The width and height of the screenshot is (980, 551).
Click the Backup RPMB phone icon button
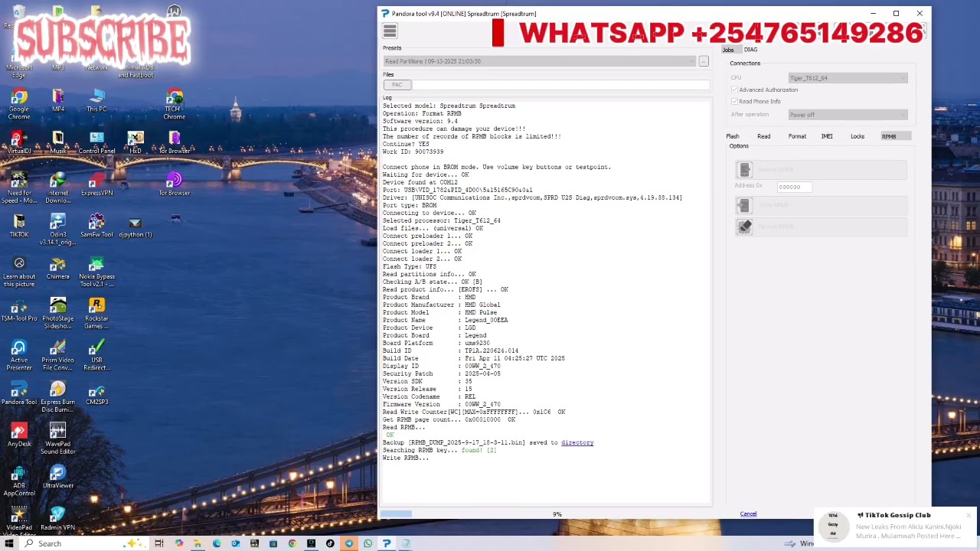pyautogui.click(x=744, y=170)
